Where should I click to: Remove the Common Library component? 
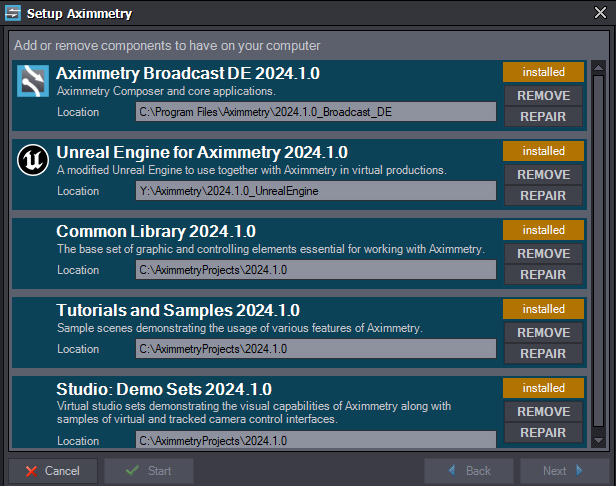click(543, 254)
